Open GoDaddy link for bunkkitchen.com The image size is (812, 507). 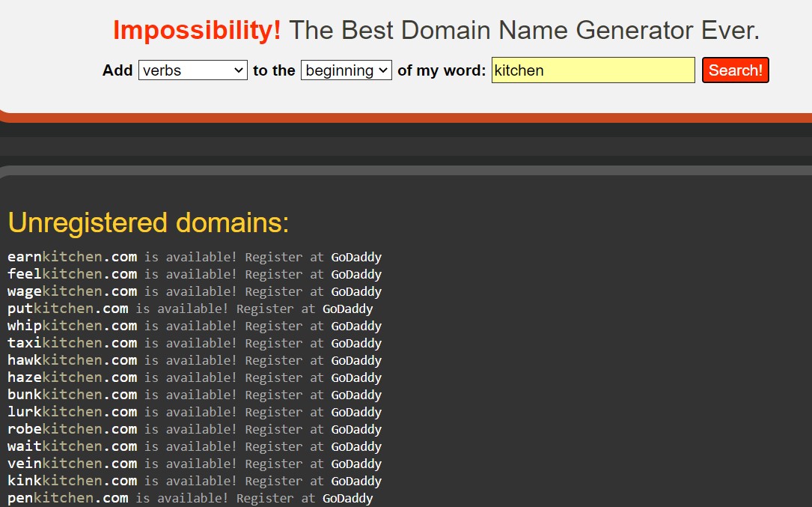[356, 395]
